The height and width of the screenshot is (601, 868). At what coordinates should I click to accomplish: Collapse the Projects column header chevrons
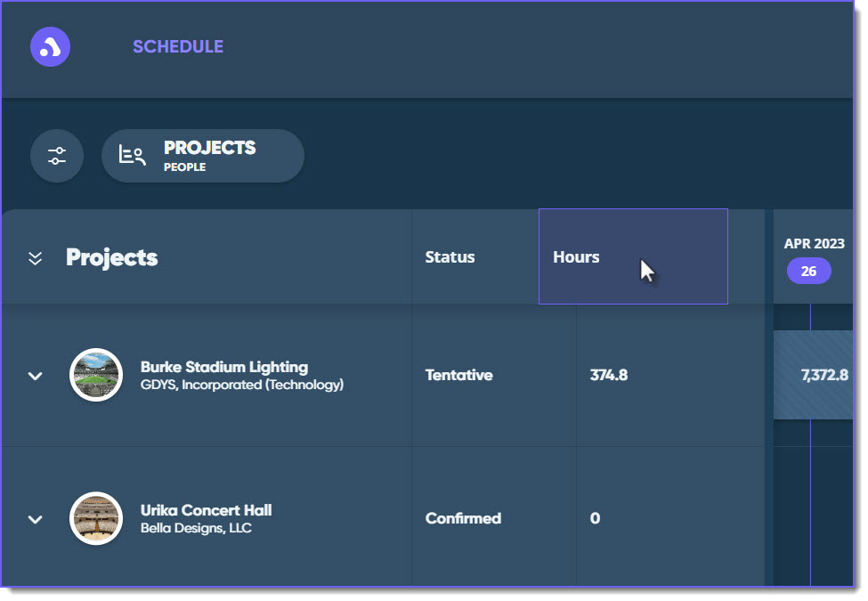[x=35, y=257]
